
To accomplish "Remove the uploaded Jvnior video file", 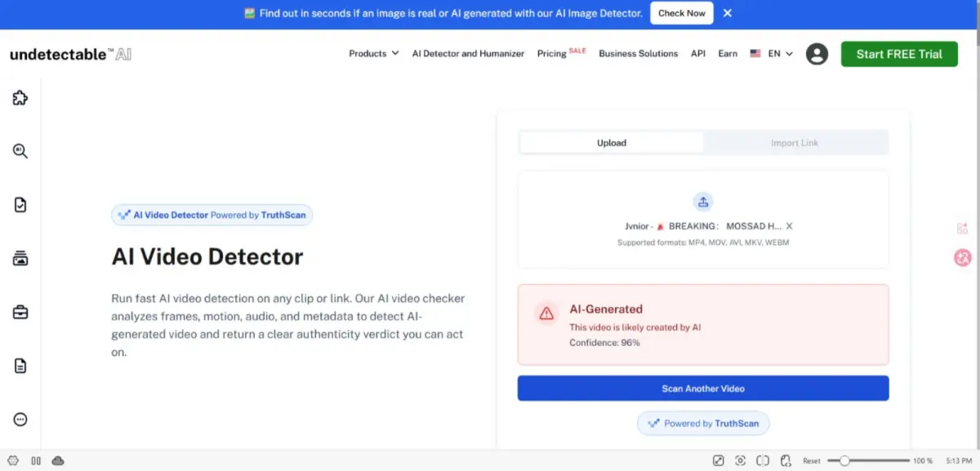I will [790, 226].
